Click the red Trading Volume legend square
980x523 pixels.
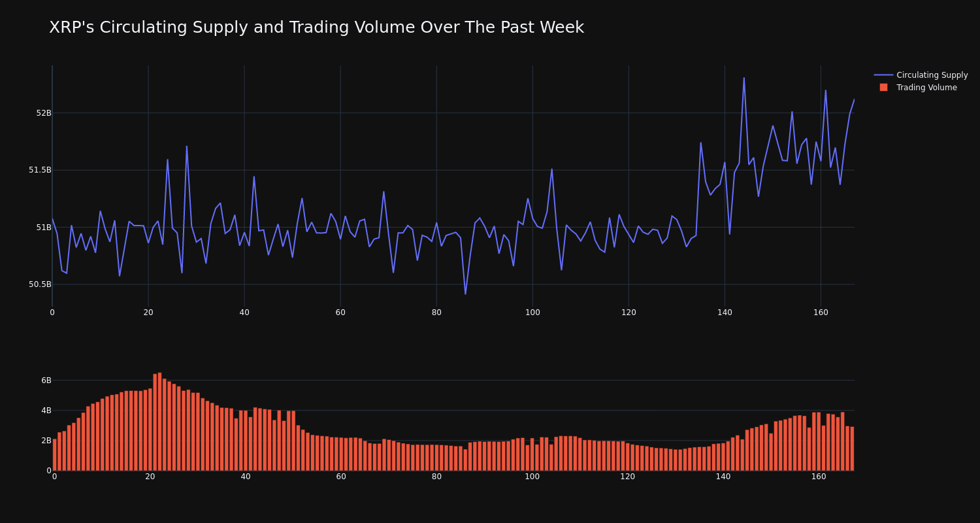pyautogui.click(x=883, y=88)
